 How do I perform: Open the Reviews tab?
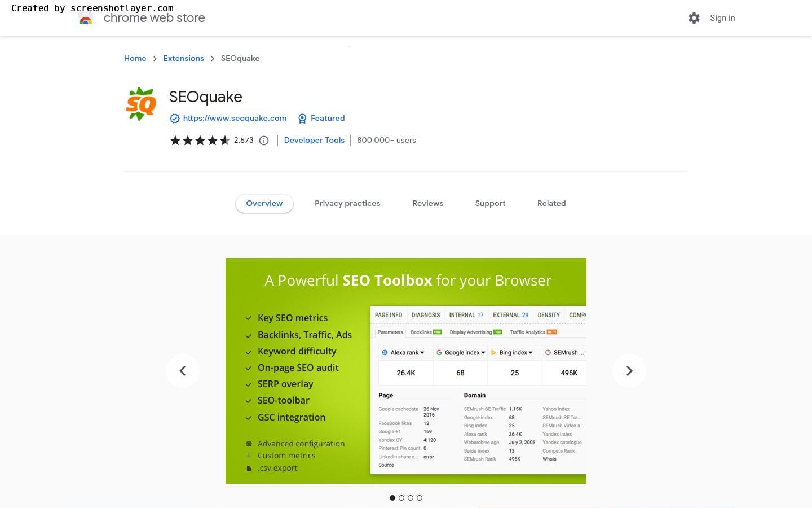point(427,204)
